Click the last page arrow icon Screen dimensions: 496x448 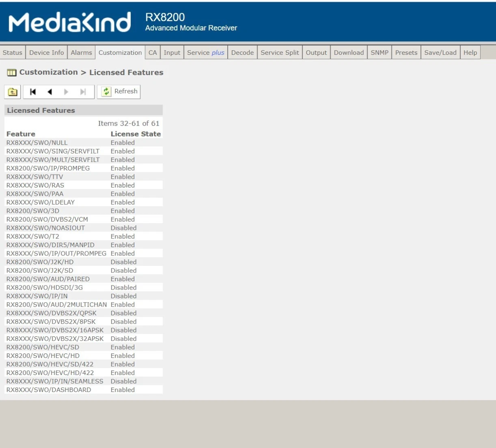coord(83,92)
